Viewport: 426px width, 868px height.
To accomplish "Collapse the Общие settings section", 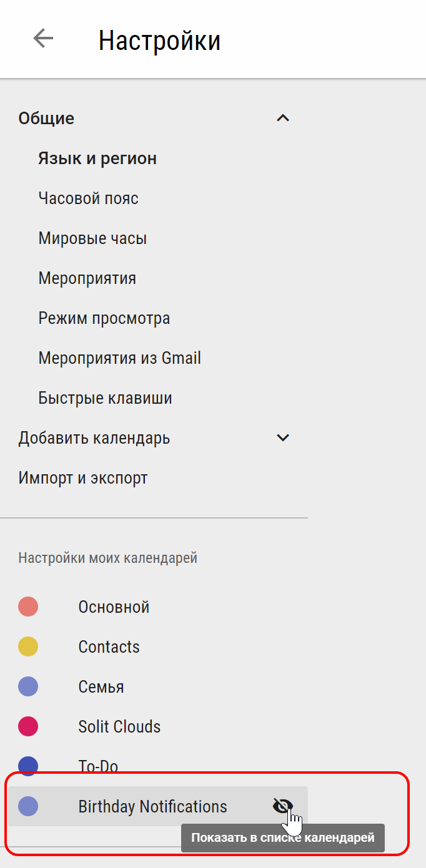I will (283, 118).
